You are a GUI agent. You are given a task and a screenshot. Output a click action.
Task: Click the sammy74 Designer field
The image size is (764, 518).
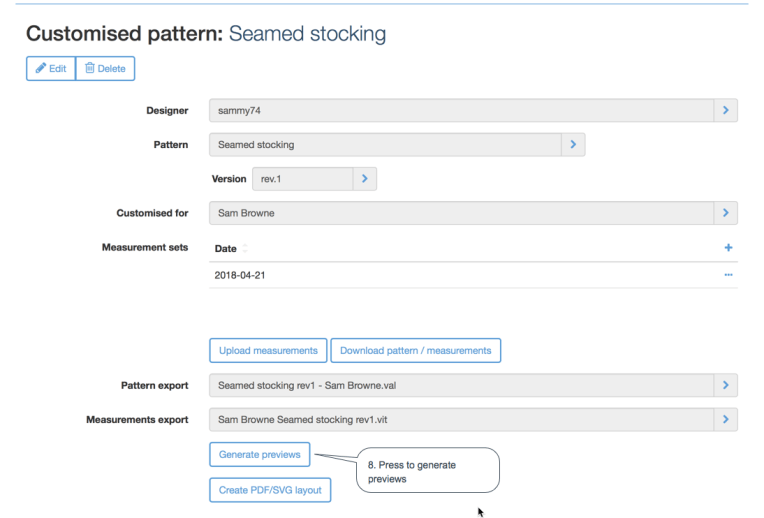coord(460,110)
